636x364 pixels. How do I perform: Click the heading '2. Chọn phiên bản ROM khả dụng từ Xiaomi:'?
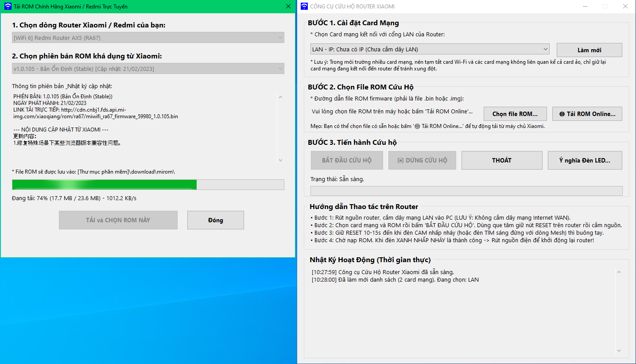tap(87, 56)
